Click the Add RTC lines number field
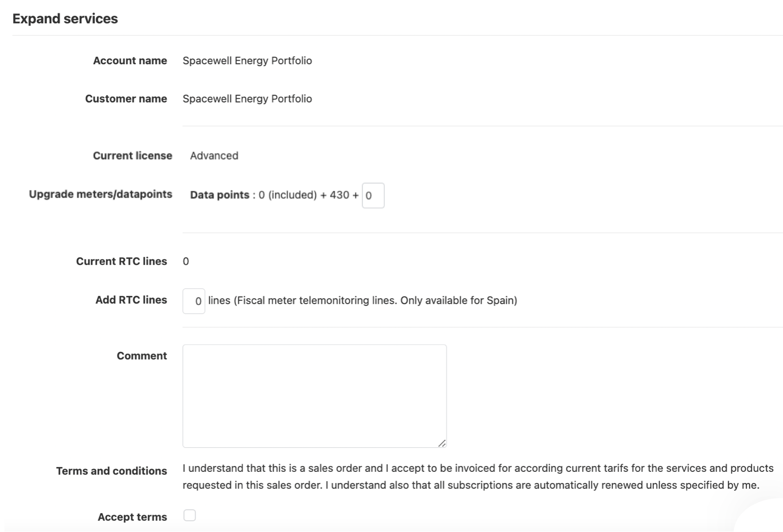Image resolution: width=783 pixels, height=532 pixels. pos(194,301)
